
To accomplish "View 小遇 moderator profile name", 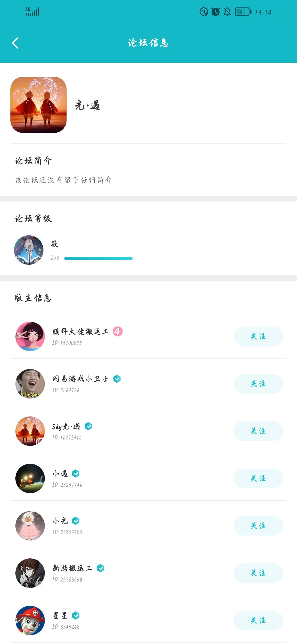I will coord(60,474).
